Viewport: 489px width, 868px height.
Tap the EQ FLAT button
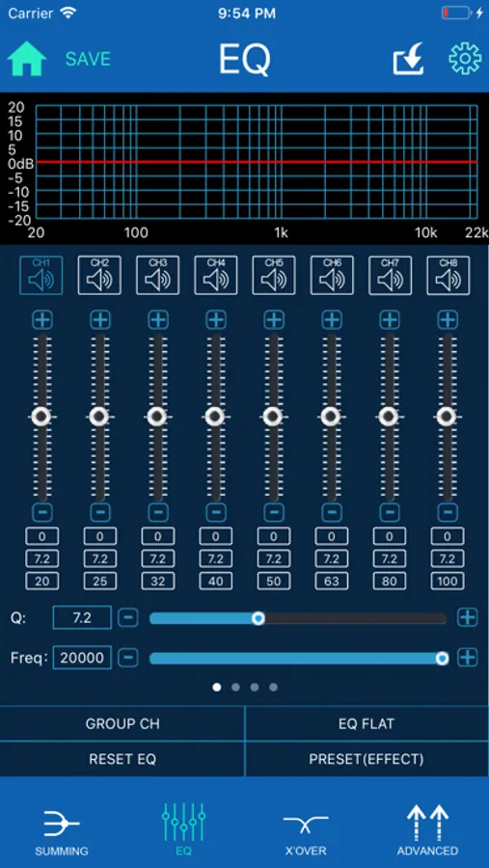tap(367, 724)
